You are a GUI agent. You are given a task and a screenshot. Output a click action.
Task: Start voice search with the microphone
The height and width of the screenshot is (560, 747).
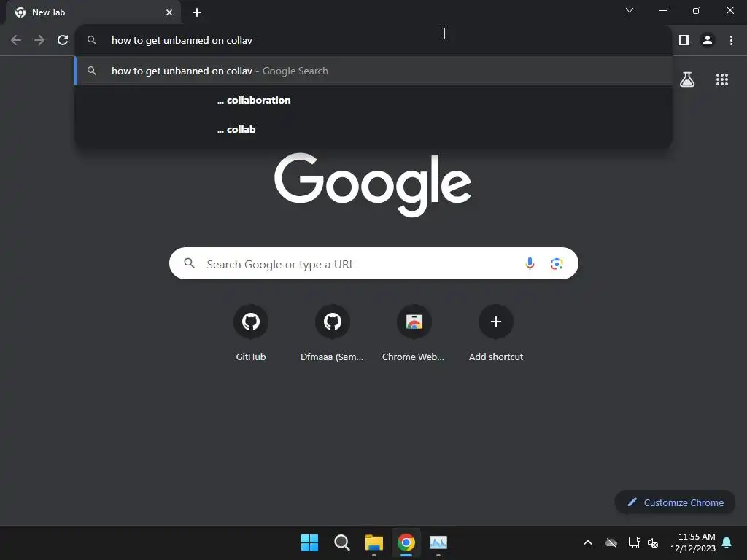click(x=530, y=263)
